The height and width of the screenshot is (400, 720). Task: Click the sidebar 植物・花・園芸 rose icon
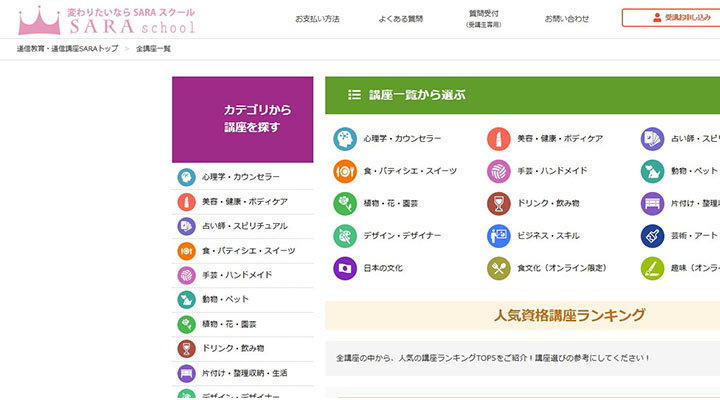tap(186, 324)
